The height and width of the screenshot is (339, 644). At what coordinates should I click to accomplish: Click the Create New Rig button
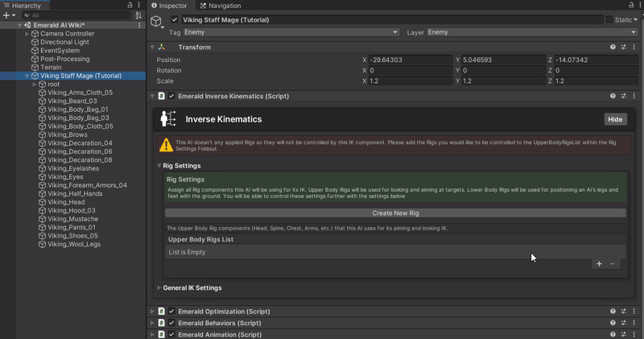(x=394, y=213)
